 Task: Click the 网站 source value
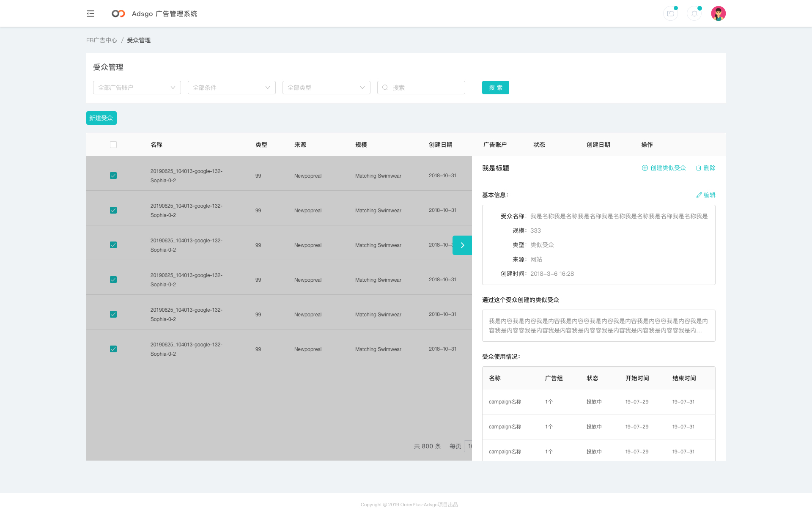tap(536, 259)
